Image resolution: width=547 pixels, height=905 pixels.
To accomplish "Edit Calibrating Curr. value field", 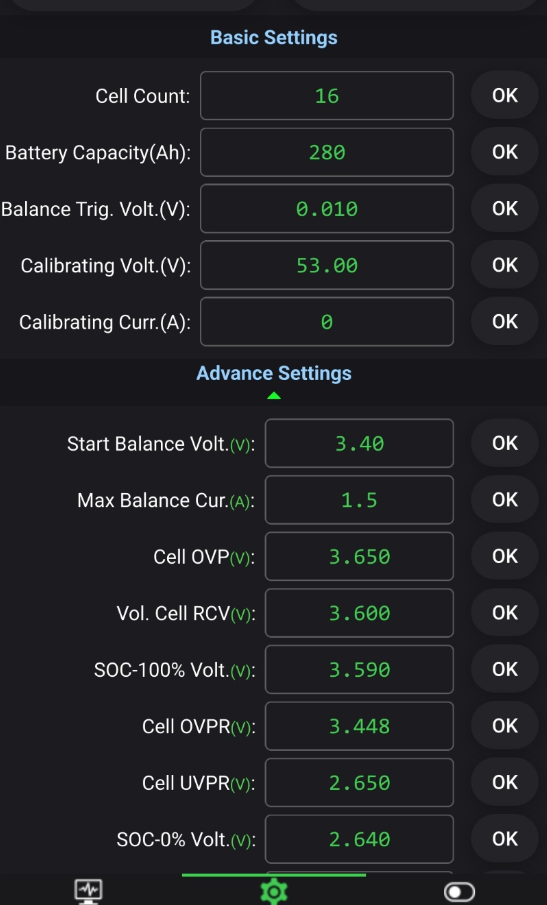I will [327, 321].
